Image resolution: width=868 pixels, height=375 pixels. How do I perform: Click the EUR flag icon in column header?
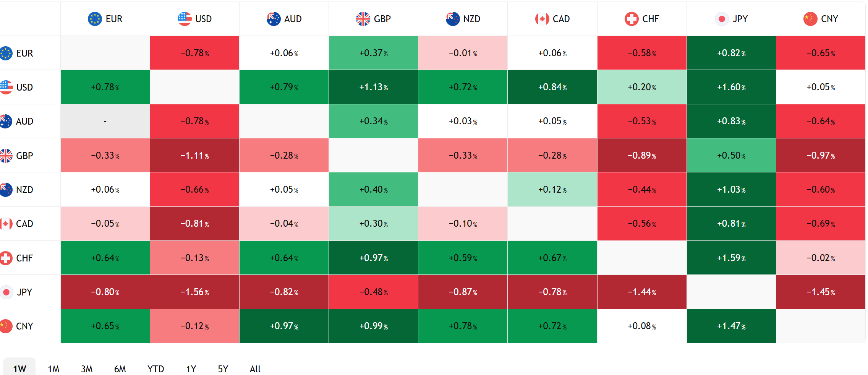point(95,19)
